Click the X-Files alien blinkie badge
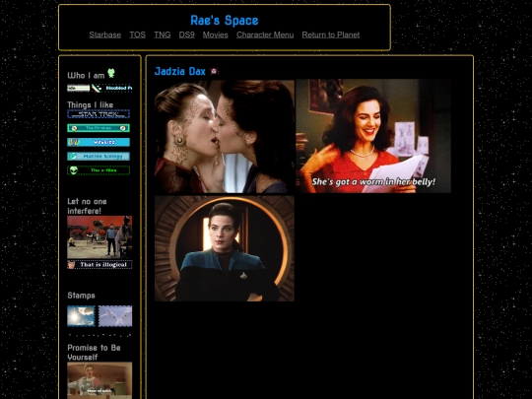 tap(99, 170)
